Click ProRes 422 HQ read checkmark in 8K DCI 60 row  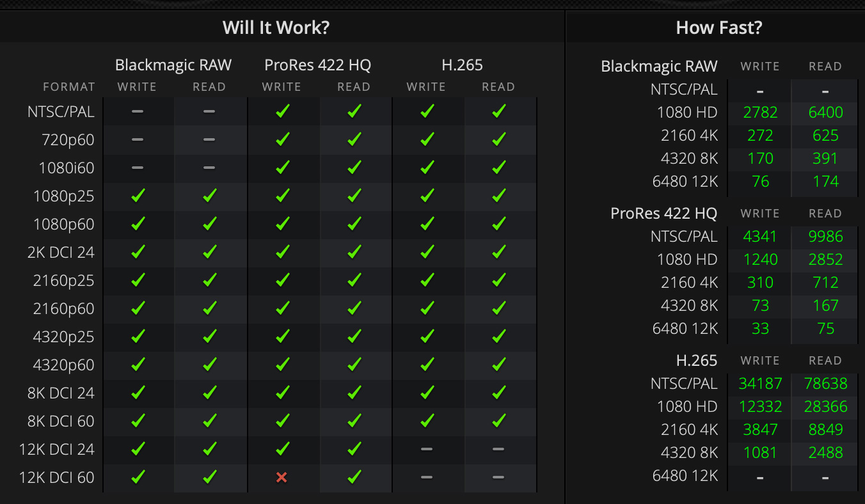tap(354, 421)
